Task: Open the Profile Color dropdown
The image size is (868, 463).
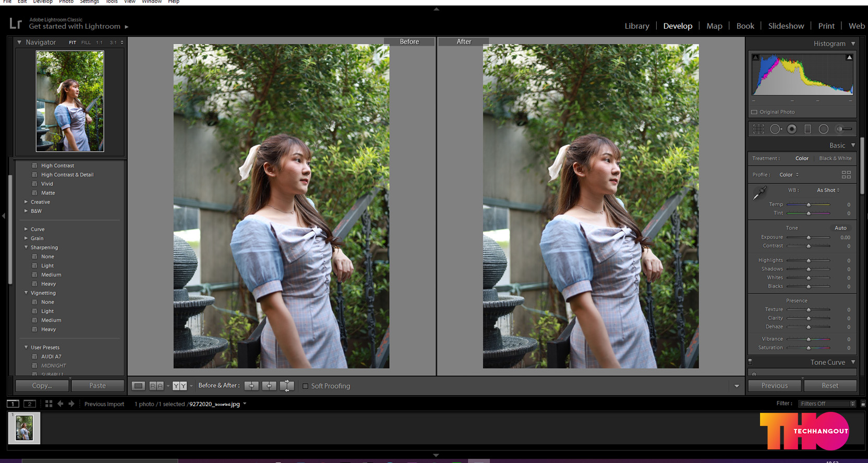Action: click(x=789, y=175)
